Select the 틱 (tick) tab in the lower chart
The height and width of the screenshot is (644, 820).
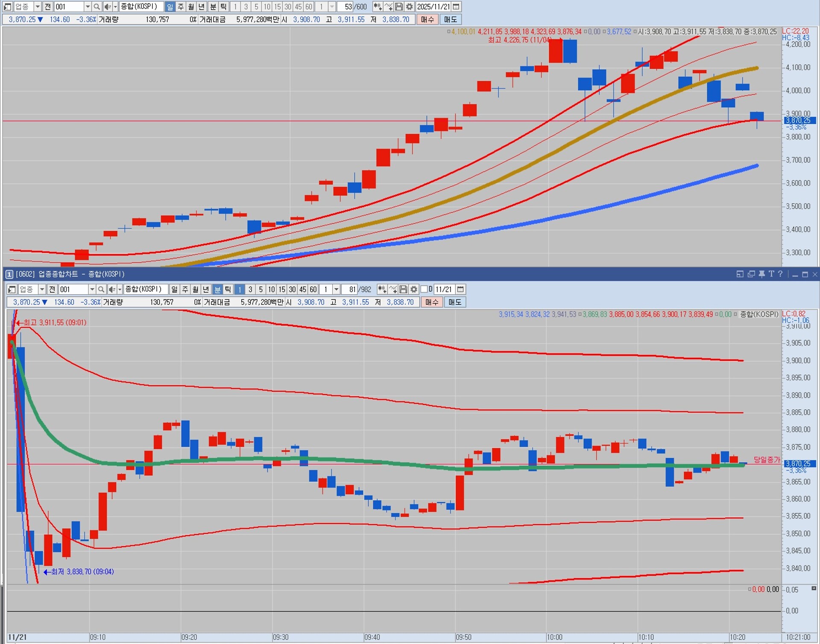[x=228, y=290]
